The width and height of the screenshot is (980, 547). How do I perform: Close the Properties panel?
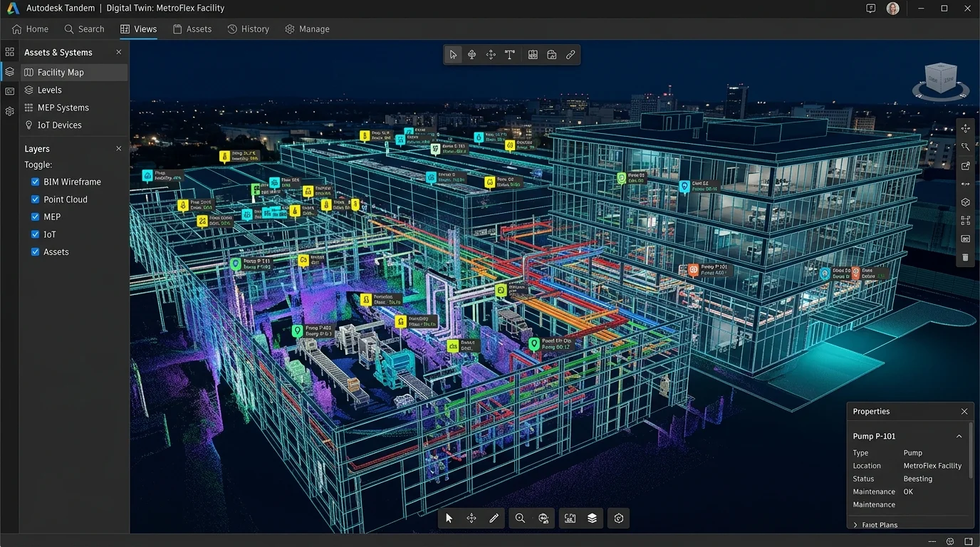click(x=964, y=412)
